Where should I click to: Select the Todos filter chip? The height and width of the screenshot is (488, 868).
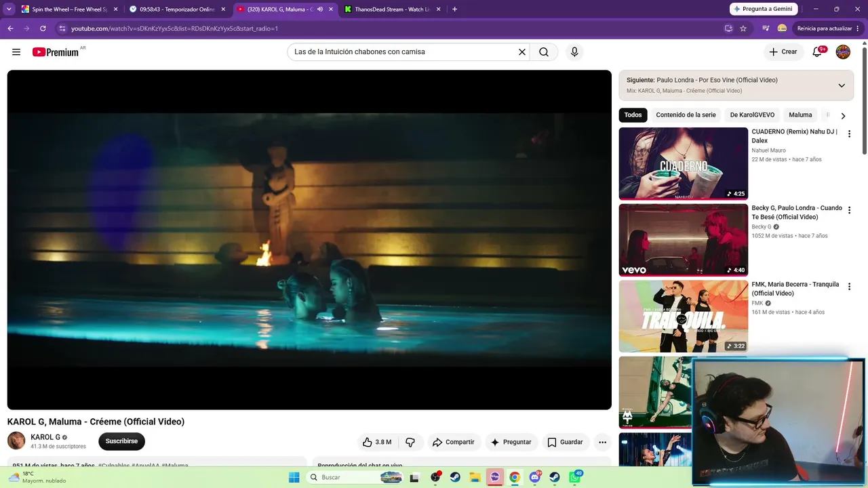(x=633, y=115)
